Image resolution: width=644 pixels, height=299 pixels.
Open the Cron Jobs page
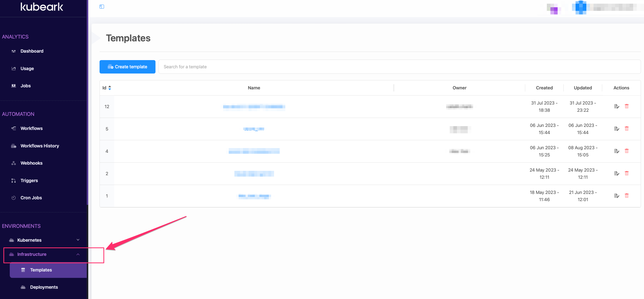click(31, 198)
